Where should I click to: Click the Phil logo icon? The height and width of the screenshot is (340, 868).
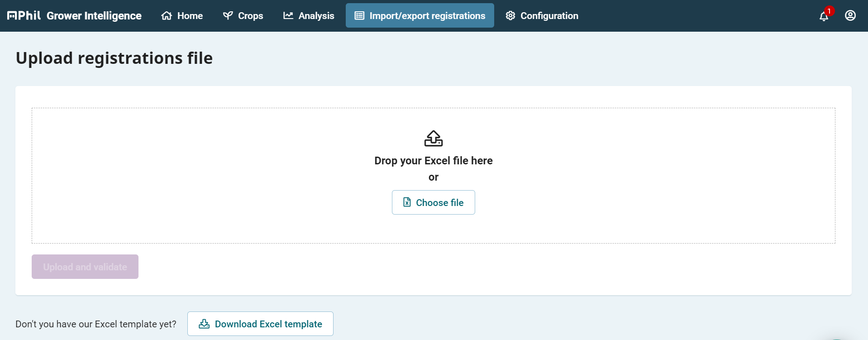[24, 15]
